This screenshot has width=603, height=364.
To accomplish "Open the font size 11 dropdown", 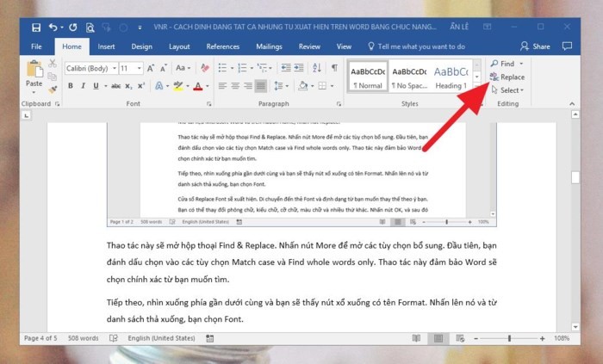I will [x=140, y=68].
